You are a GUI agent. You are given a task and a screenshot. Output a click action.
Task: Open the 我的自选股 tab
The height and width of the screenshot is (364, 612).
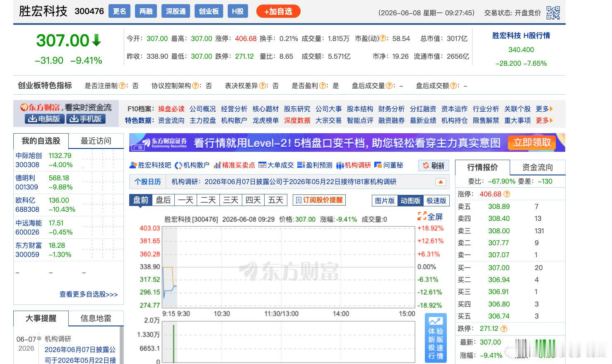(x=41, y=141)
